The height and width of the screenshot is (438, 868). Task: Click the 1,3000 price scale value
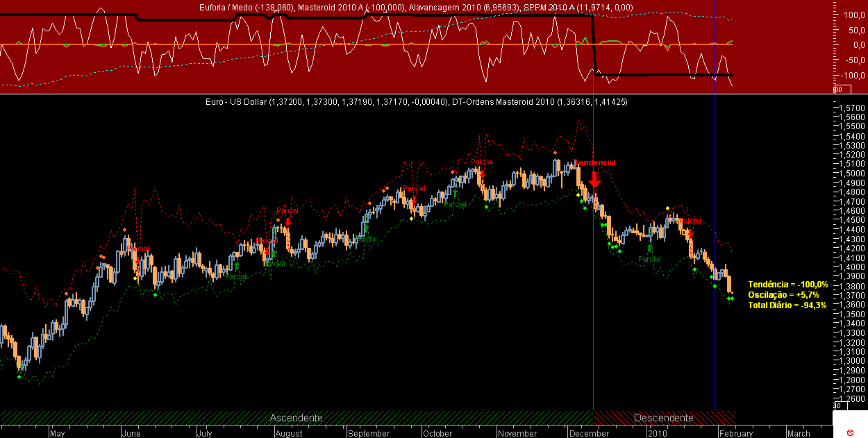(851, 361)
